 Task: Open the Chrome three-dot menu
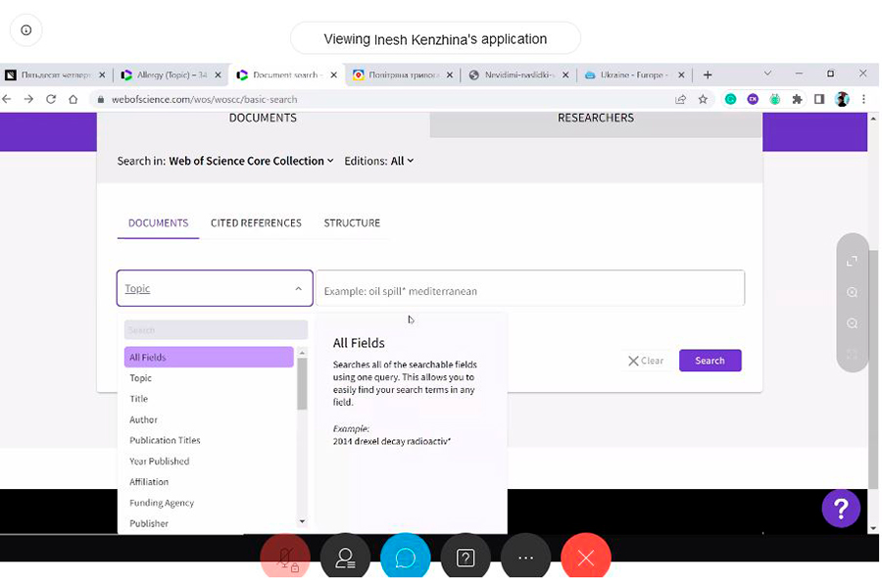point(864,100)
